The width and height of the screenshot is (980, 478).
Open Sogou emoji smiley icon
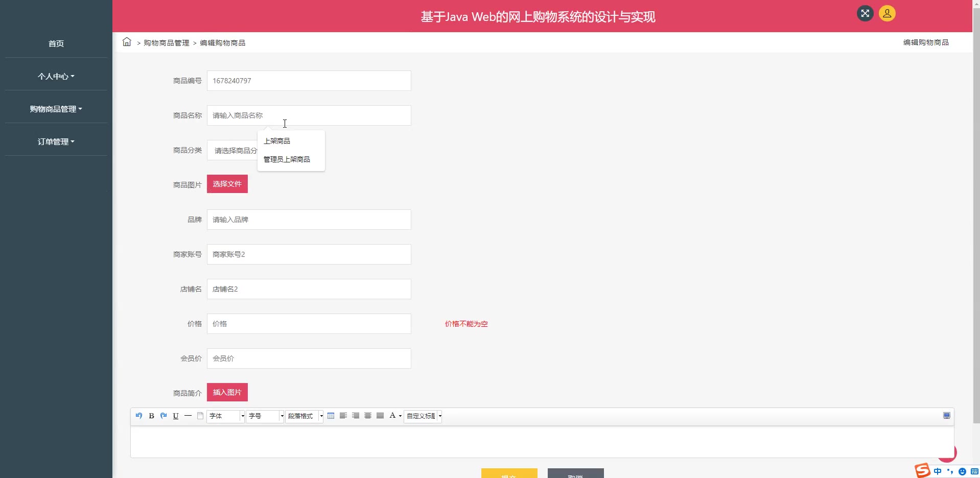(x=963, y=471)
